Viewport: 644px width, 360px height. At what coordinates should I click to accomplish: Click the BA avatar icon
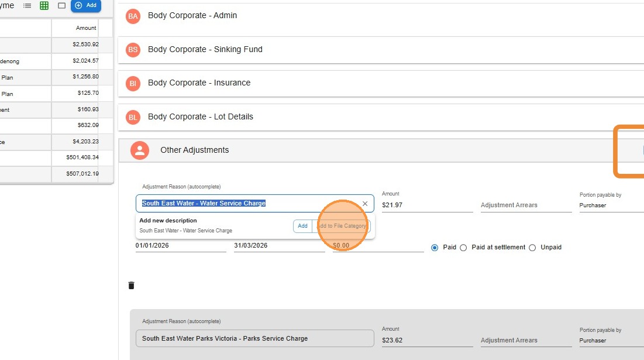(133, 16)
